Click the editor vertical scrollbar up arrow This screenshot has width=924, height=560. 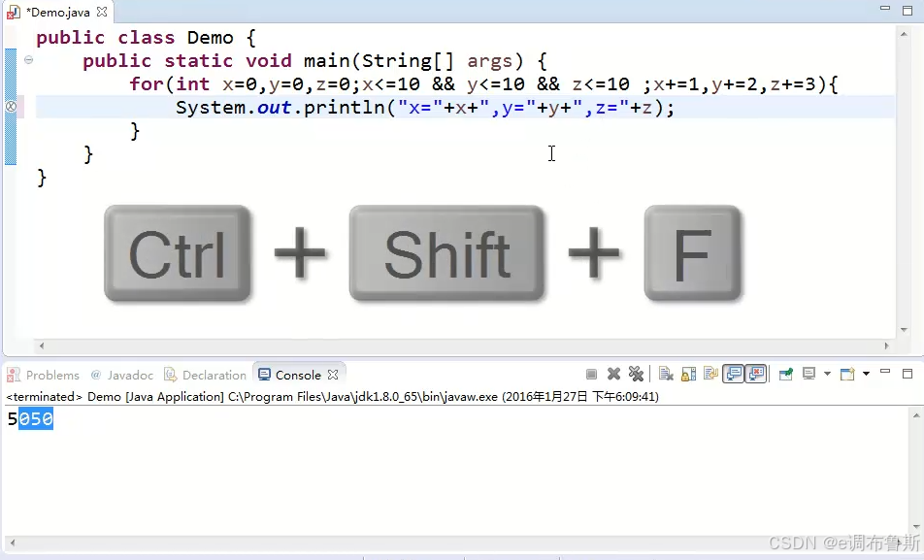904,34
